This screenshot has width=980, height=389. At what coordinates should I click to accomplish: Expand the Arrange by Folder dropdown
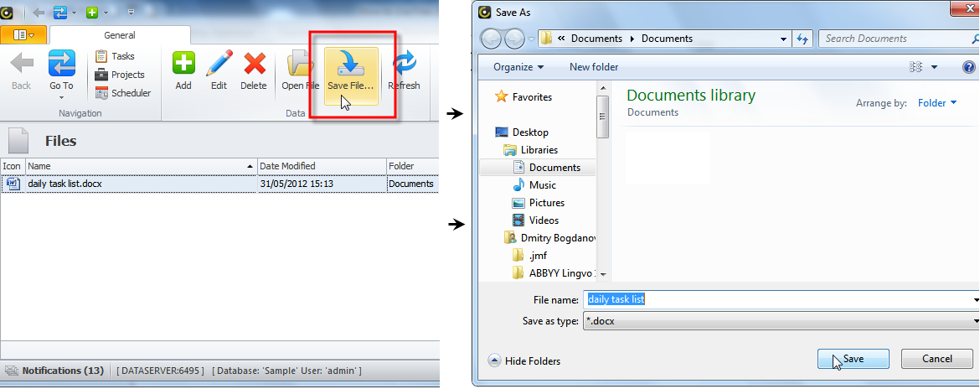click(937, 103)
